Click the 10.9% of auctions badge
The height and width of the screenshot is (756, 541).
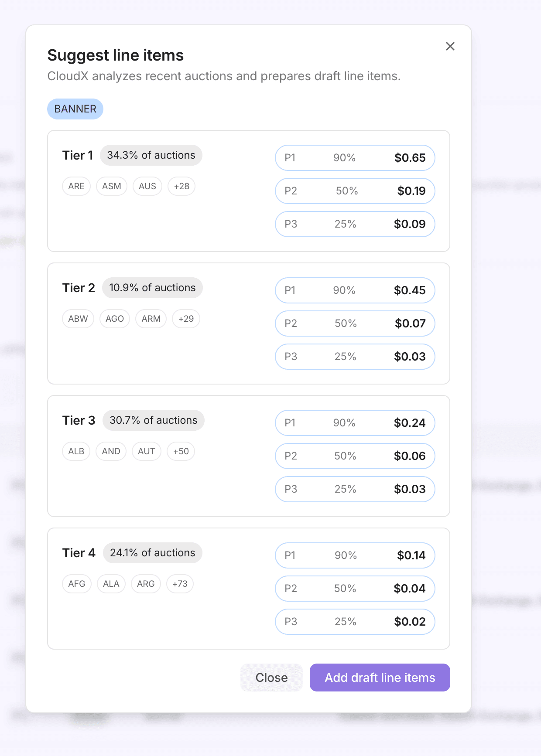[152, 288]
